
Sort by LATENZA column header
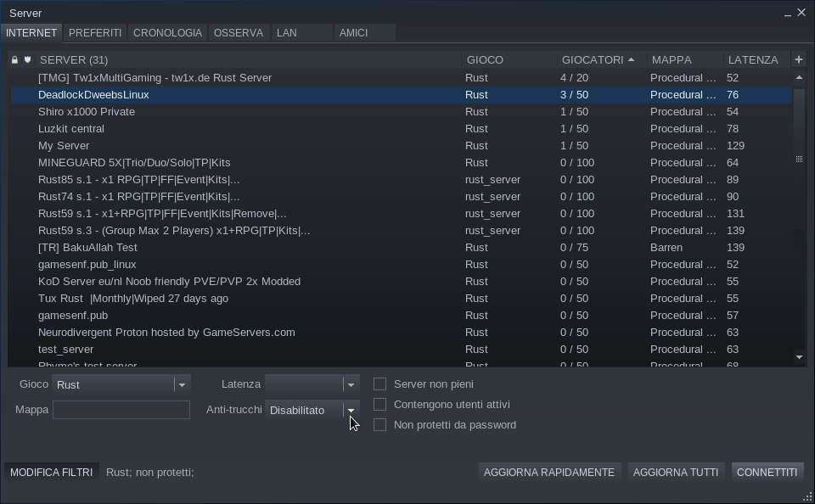pyautogui.click(x=756, y=59)
